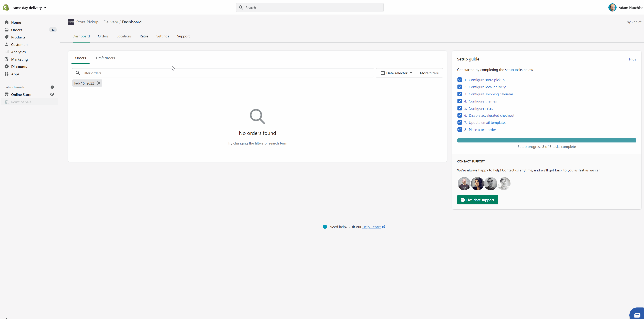The height and width of the screenshot is (319, 644).
Task: Open the Locations tab
Action: [x=124, y=36]
